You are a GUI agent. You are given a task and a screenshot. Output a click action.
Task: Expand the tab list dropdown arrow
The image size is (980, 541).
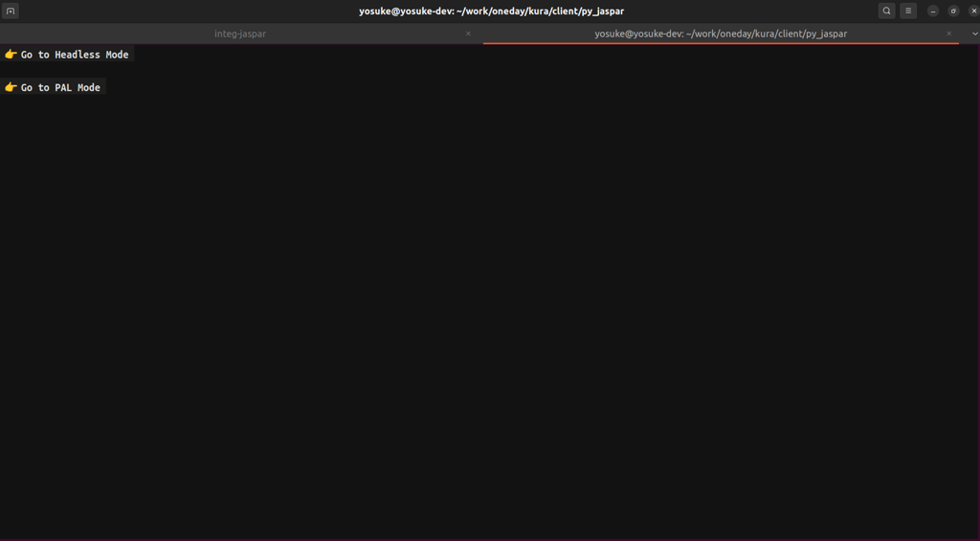[x=974, y=34]
